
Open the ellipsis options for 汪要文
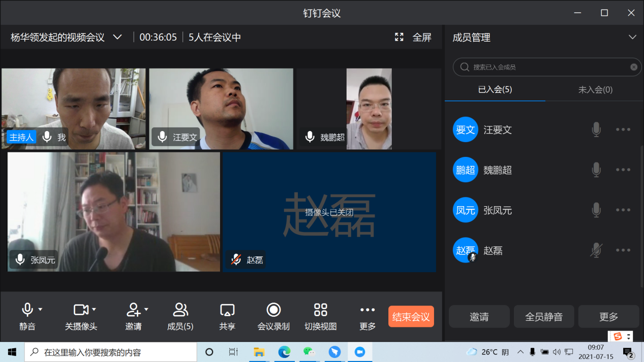[623, 129]
